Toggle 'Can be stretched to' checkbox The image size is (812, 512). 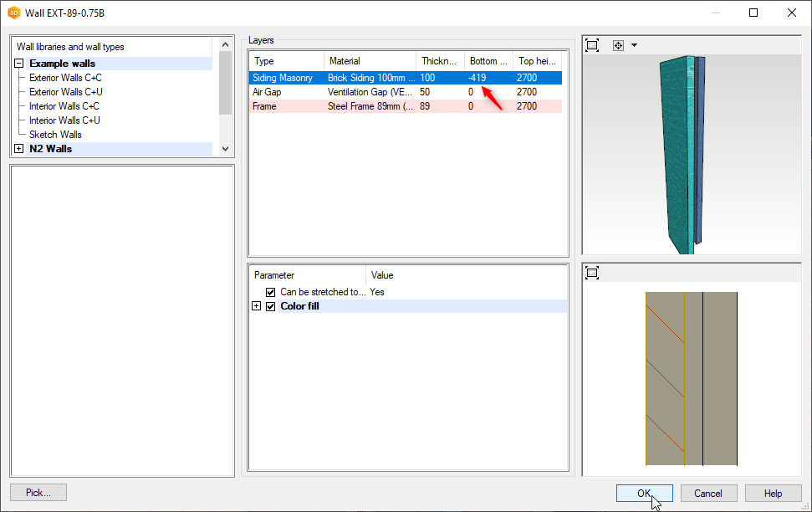point(270,292)
